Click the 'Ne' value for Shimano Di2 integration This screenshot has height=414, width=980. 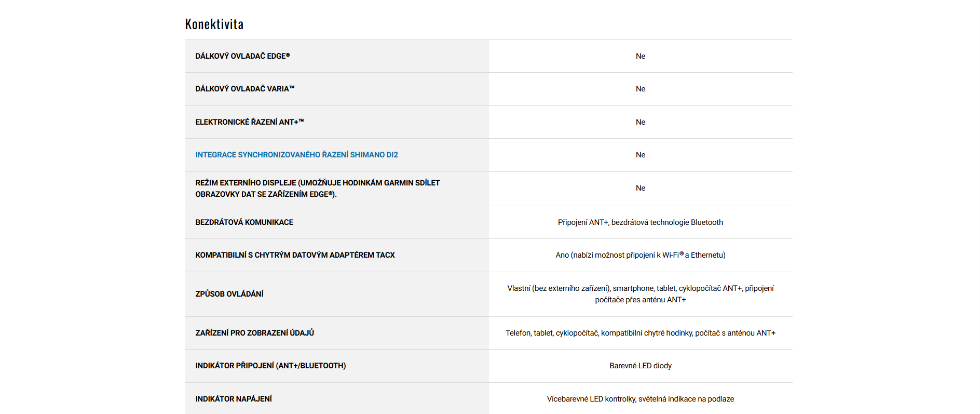click(641, 155)
